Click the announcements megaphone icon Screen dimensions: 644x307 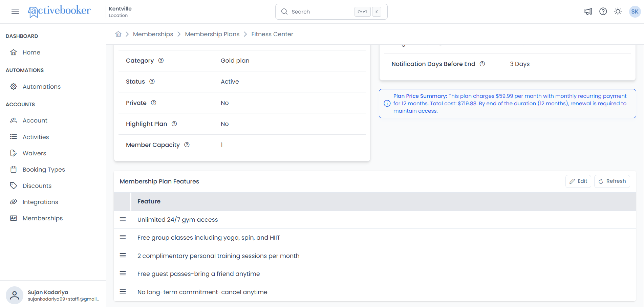[x=588, y=12]
